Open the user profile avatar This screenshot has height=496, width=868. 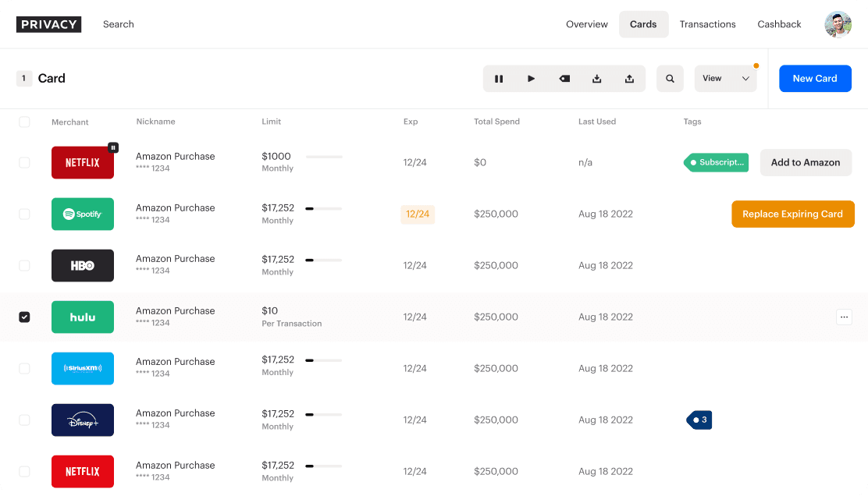tap(838, 24)
